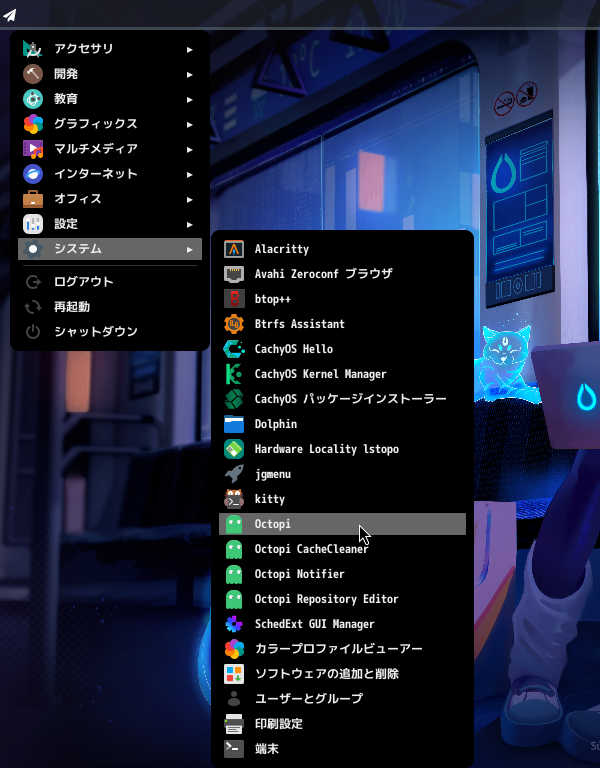Image resolution: width=600 pixels, height=768 pixels.
Task: Click the jgmenu rocket icon
Action: (234, 474)
